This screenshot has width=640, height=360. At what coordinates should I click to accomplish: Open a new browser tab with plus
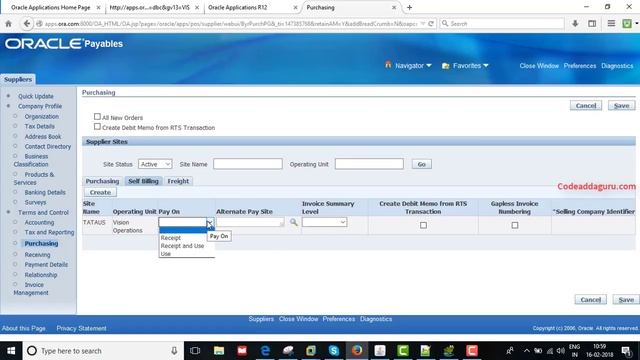pyautogui.click(x=409, y=7)
